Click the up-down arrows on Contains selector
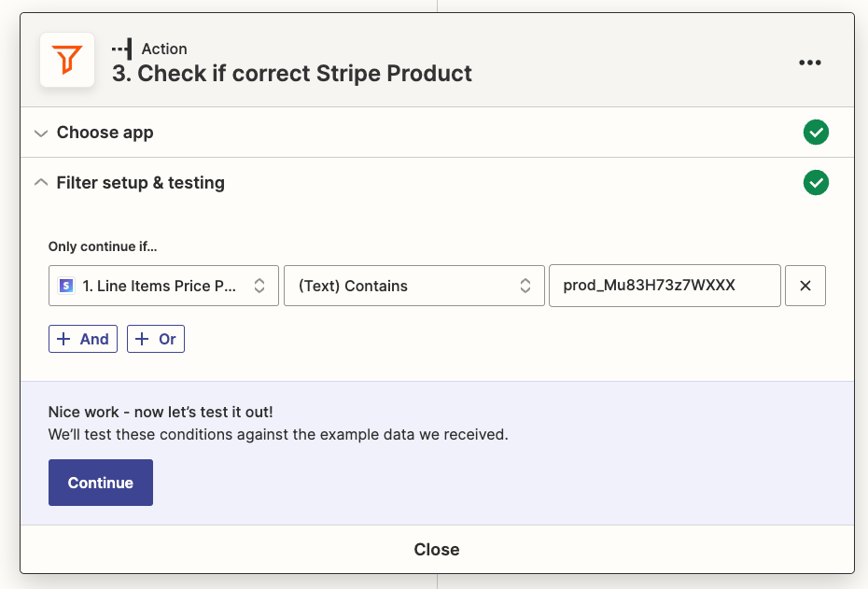The height and width of the screenshot is (589, 868). [525, 286]
